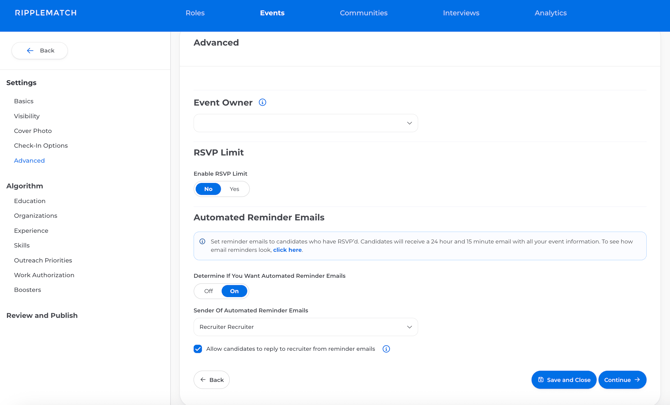Open Work Authorization algorithm section

[44, 275]
